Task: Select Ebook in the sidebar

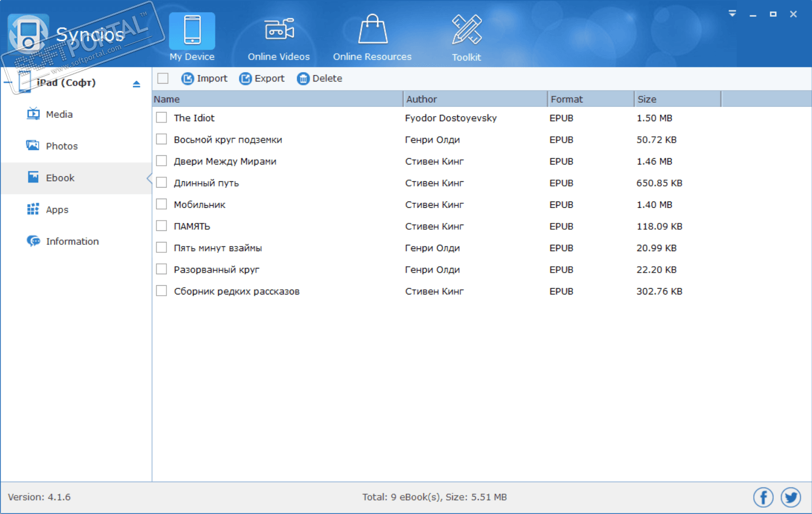Action: click(x=76, y=178)
